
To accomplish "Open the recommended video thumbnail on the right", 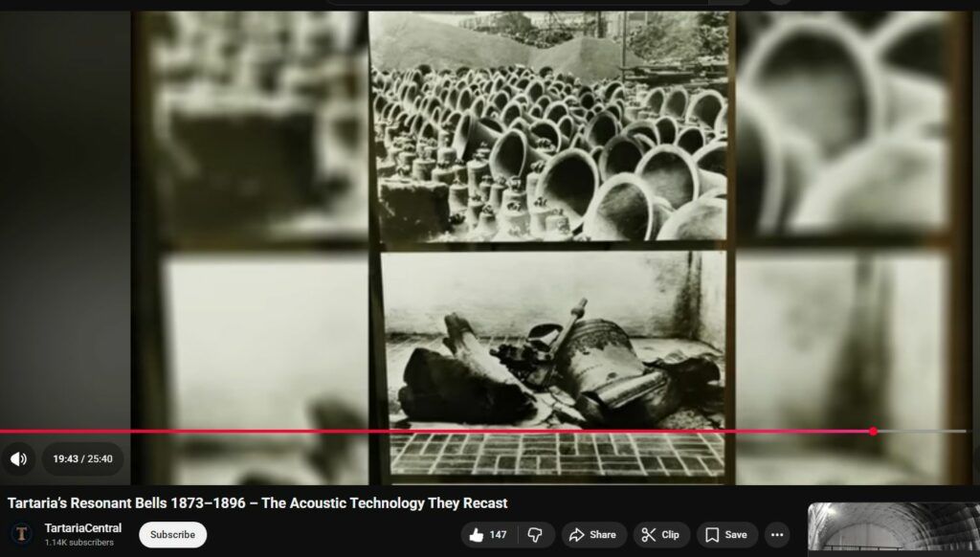I will point(893,529).
